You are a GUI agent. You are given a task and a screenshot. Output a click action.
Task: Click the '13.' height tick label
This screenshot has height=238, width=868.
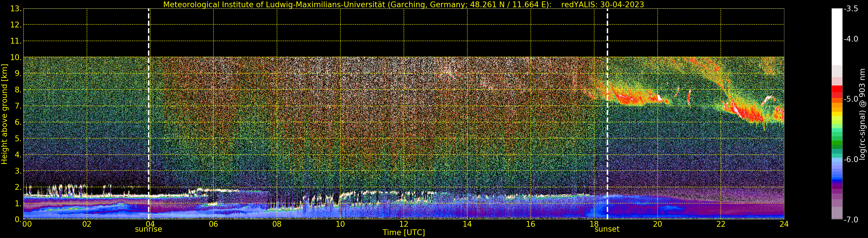[16, 9]
